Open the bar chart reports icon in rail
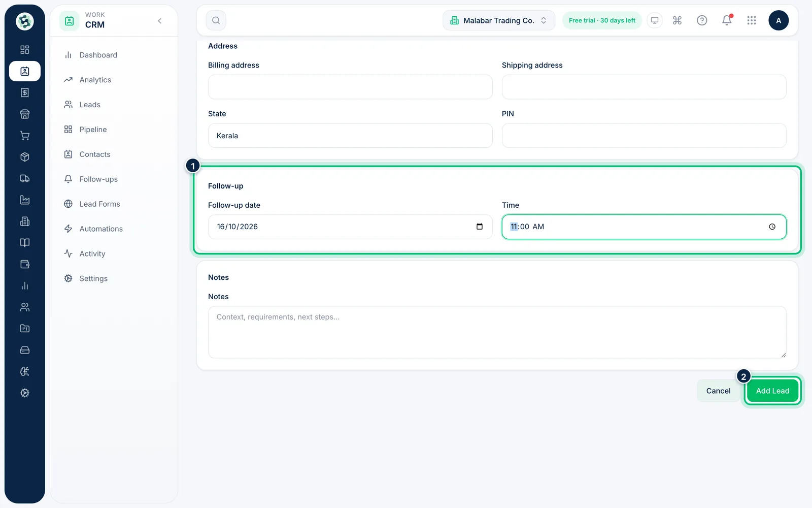The image size is (812, 508). [24, 286]
